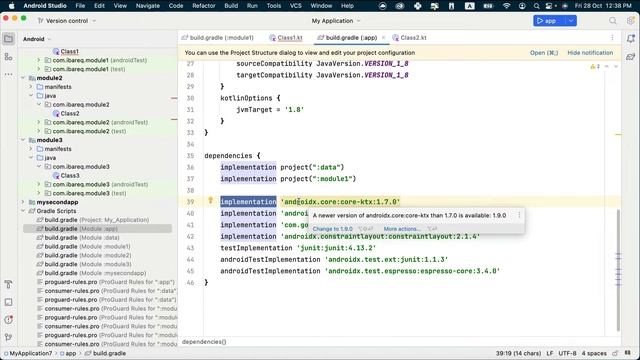Open the Refactor menu
The height and width of the screenshot is (360, 640).
[204, 6]
